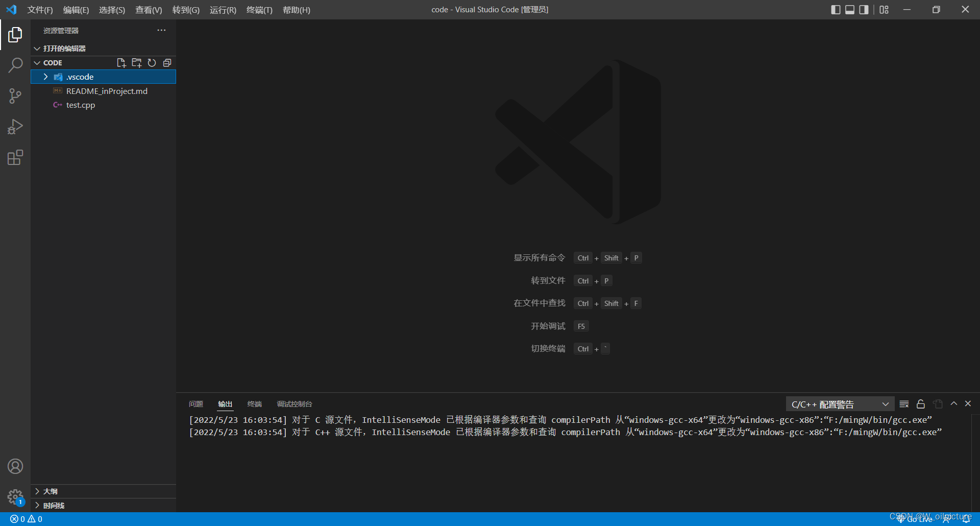Open the Terminal (终端) menu
This screenshot has height=526, width=980.
tap(259, 10)
